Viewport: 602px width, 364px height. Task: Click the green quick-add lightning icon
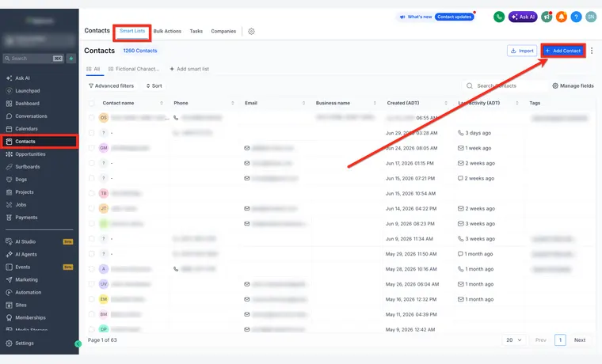click(x=71, y=59)
